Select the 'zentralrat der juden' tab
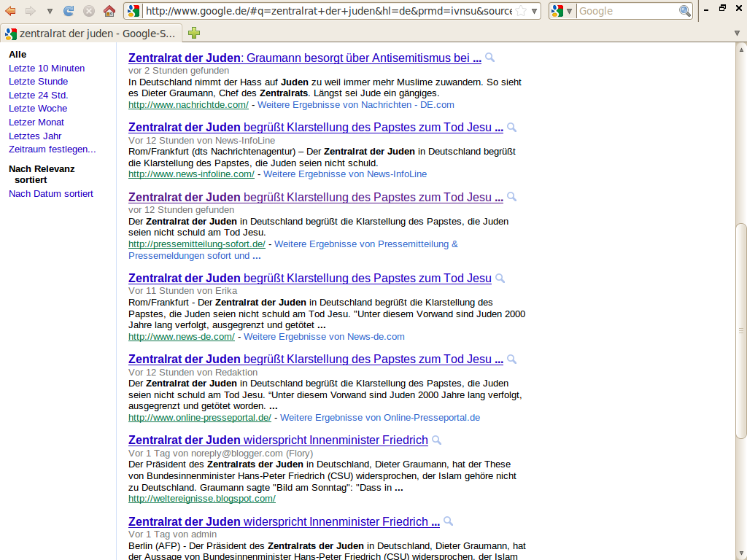Screen dimensions: 747x560 [91, 34]
